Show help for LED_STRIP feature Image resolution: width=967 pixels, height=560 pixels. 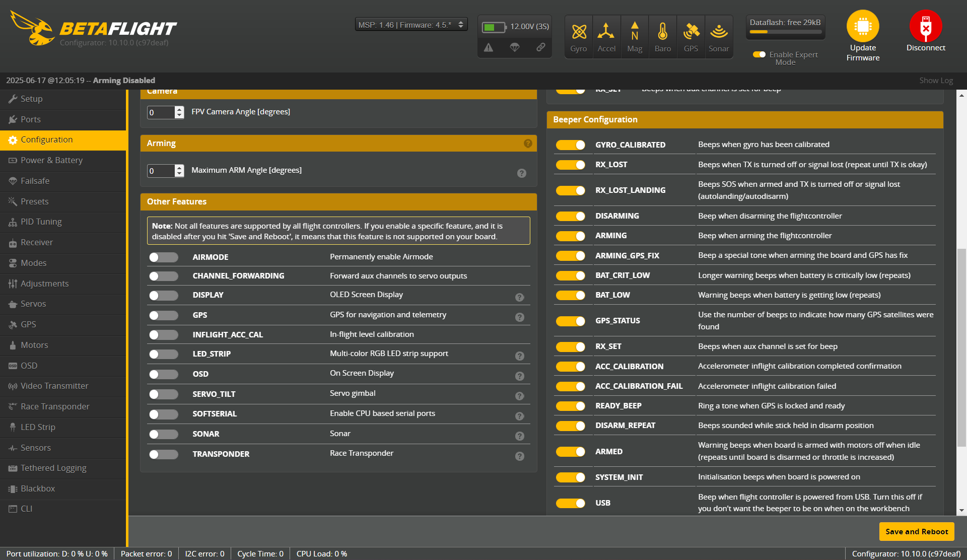point(520,356)
